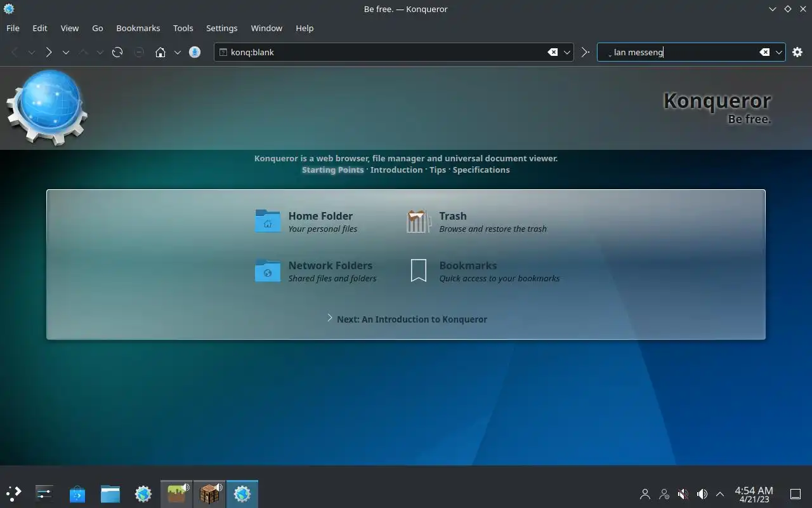This screenshot has width=812, height=508.
Task: Expand the location bar history dropdown
Action: point(567,52)
